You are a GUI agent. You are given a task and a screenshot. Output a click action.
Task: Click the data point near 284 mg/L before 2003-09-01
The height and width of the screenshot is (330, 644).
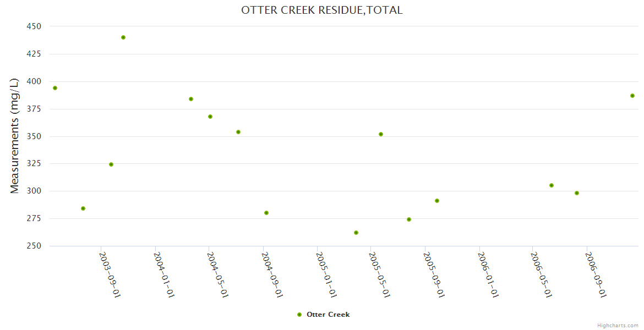point(83,208)
